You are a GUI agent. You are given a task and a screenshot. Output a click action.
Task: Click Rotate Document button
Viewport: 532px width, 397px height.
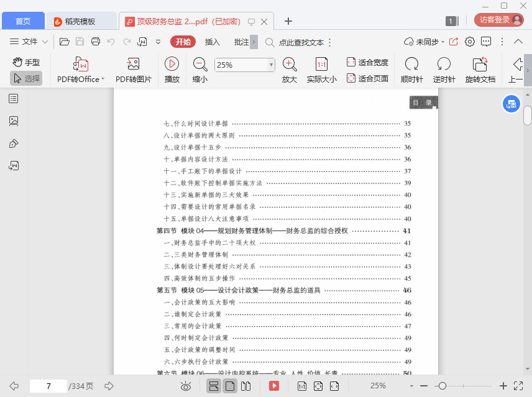(x=480, y=70)
